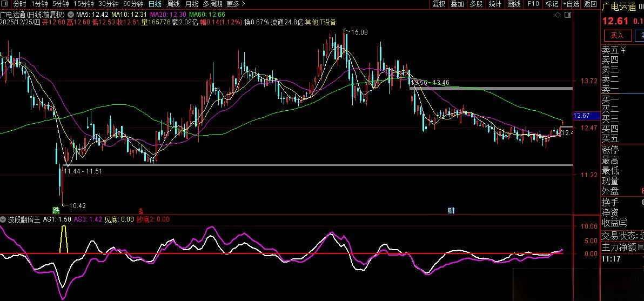Click the blue 财 marker below chart
This screenshot has height=301, width=644.
[451, 211]
